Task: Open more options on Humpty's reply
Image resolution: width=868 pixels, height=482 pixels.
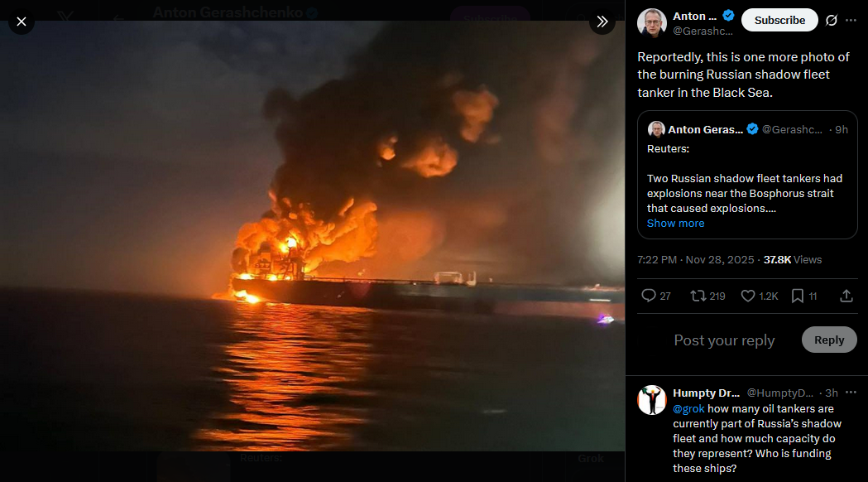Action: 851,393
